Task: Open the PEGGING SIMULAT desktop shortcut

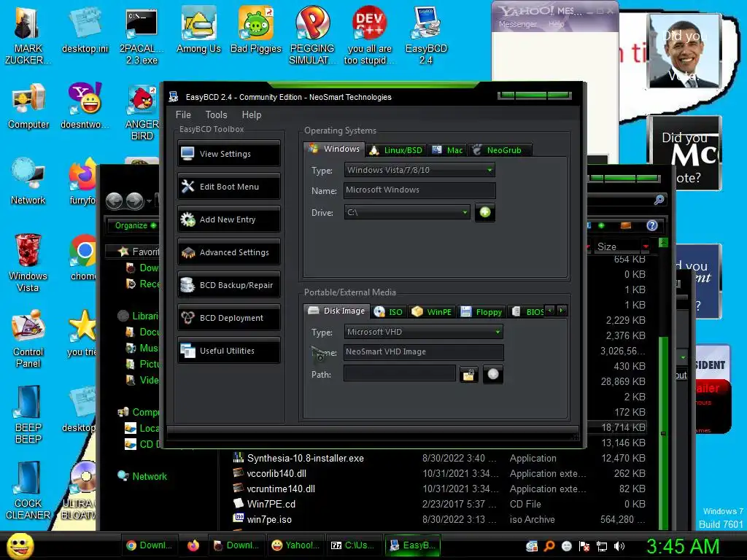Action: click(312, 36)
